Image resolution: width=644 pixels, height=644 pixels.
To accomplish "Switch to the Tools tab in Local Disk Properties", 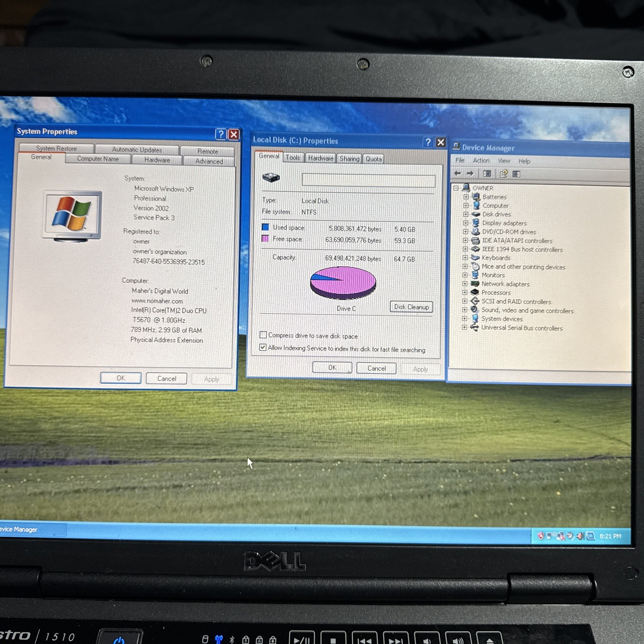I will tap(293, 158).
